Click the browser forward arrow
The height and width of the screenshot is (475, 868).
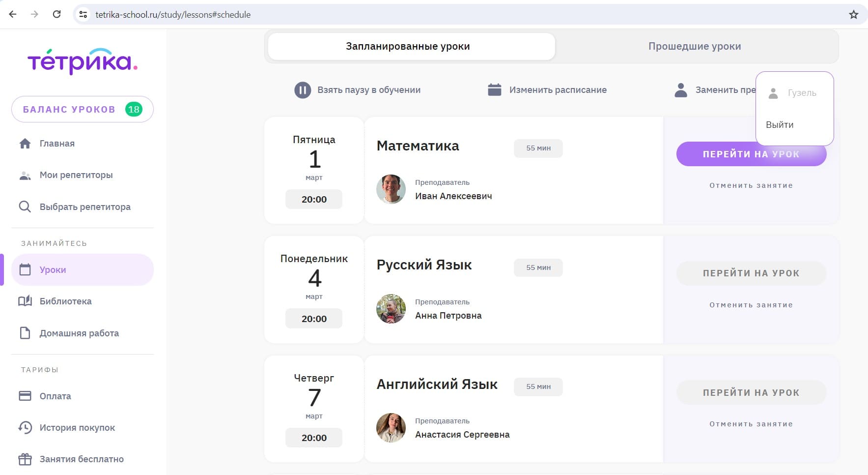[34, 14]
